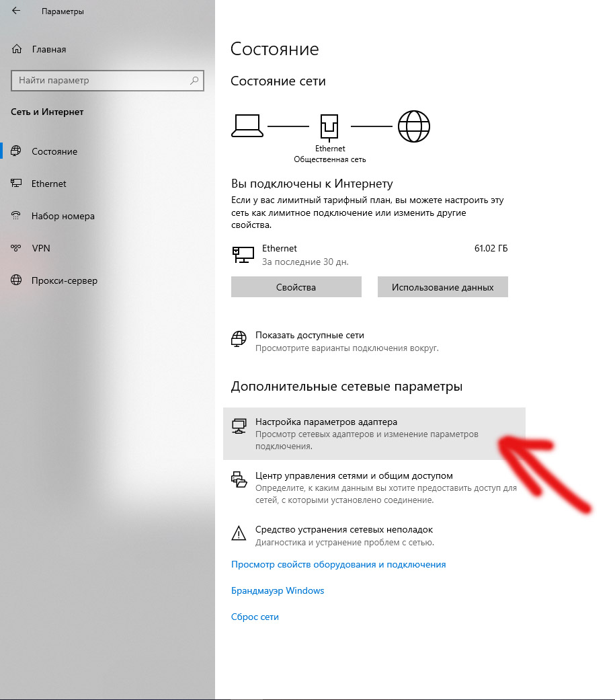Viewport: 615px width, 700px height.
Task: Click the Ethernet monitor icon in the sidebar
Action: (x=16, y=183)
